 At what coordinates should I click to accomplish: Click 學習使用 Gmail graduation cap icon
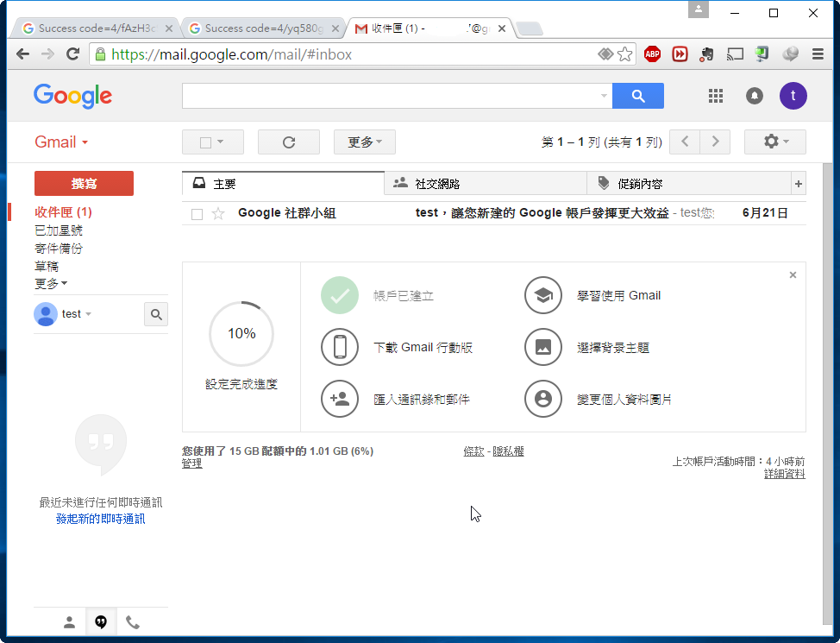[543, 295]
